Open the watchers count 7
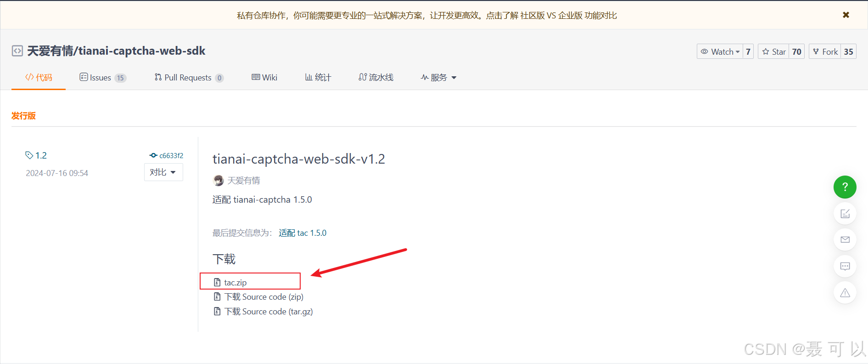Viewport: 868px width, 364px height. pos(748,51)
